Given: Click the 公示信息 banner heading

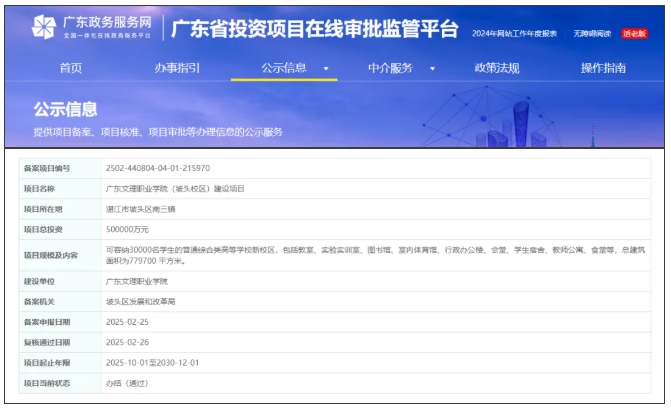Looking at the screenshot, I should 65,110.
